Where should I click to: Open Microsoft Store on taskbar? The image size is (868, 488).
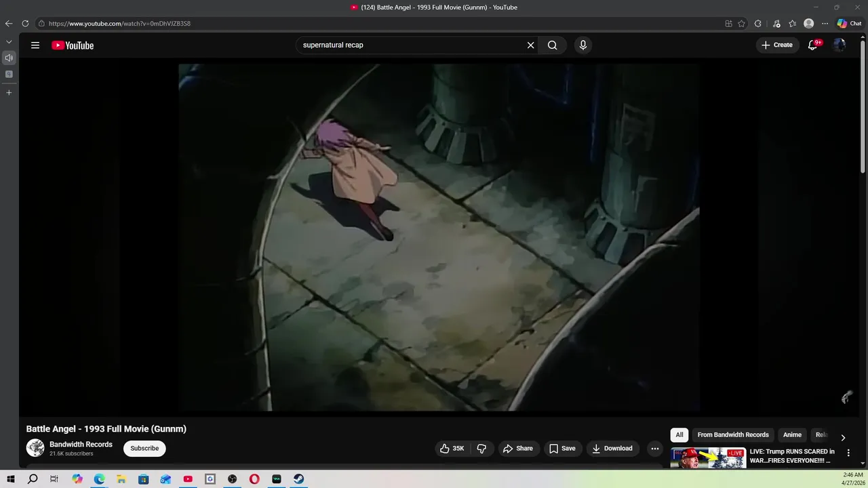tap(143, 479)
